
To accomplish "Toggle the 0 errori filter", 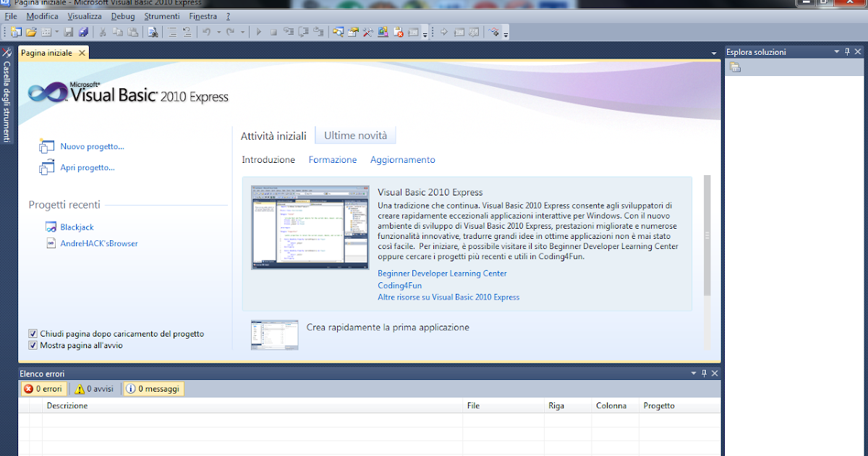I will [43, 389].
